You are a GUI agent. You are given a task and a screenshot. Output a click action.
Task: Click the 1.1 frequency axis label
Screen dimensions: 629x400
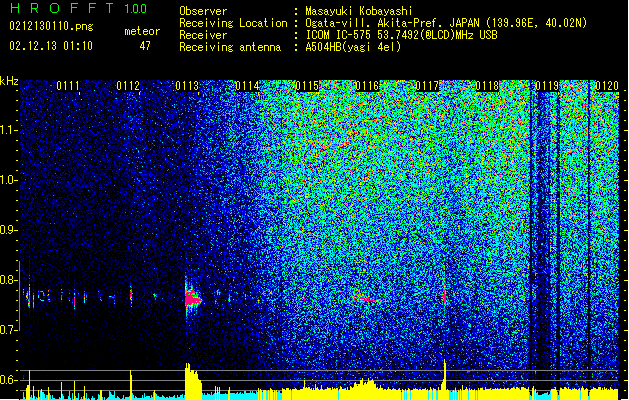9,130
